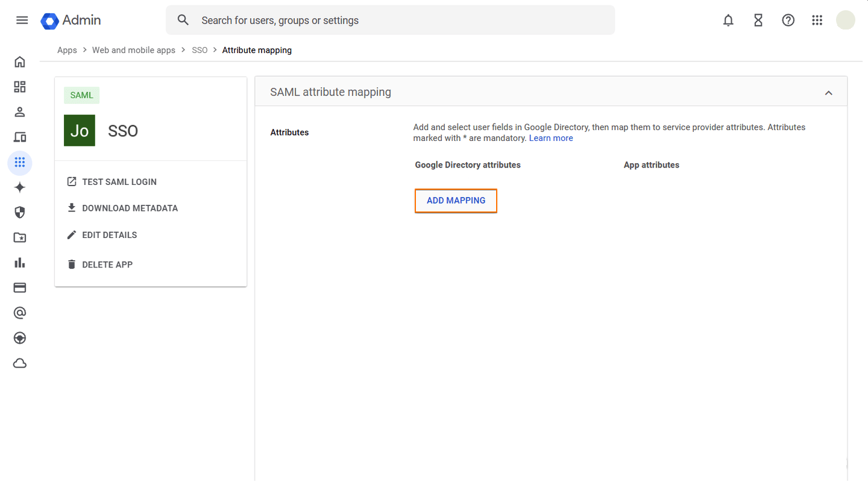Screen dimensions: 868x488
Task: Go to the Admin console Home
Action: pos(19,61)
